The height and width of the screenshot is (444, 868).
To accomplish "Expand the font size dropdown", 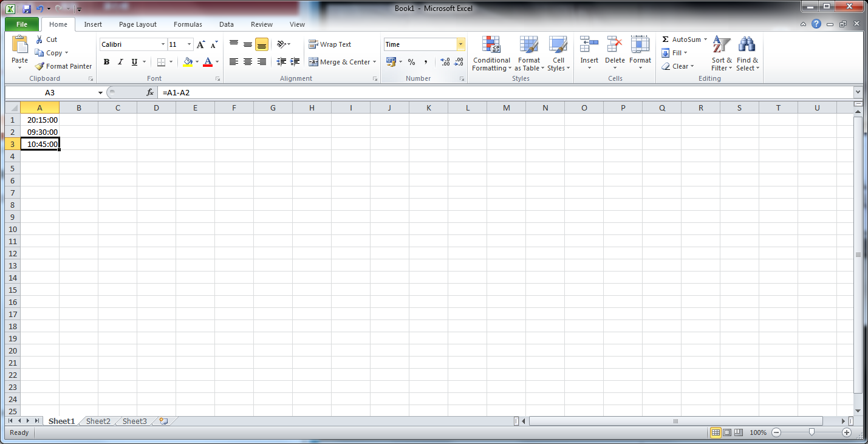I will pos(190,44).
